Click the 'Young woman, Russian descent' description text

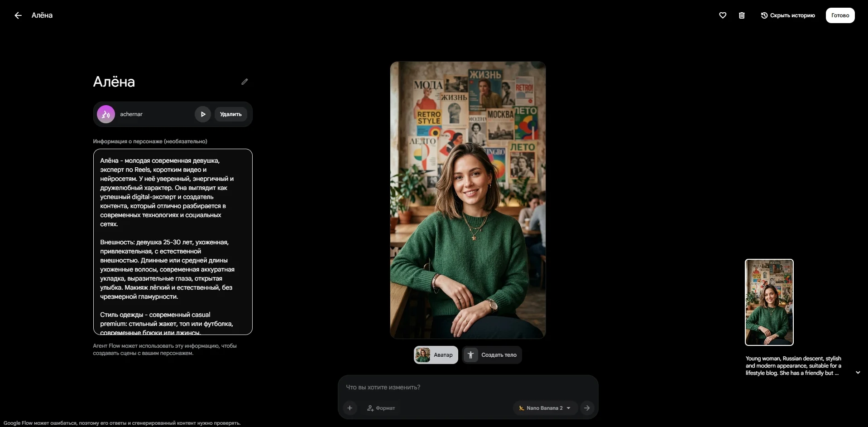point(793,366)
